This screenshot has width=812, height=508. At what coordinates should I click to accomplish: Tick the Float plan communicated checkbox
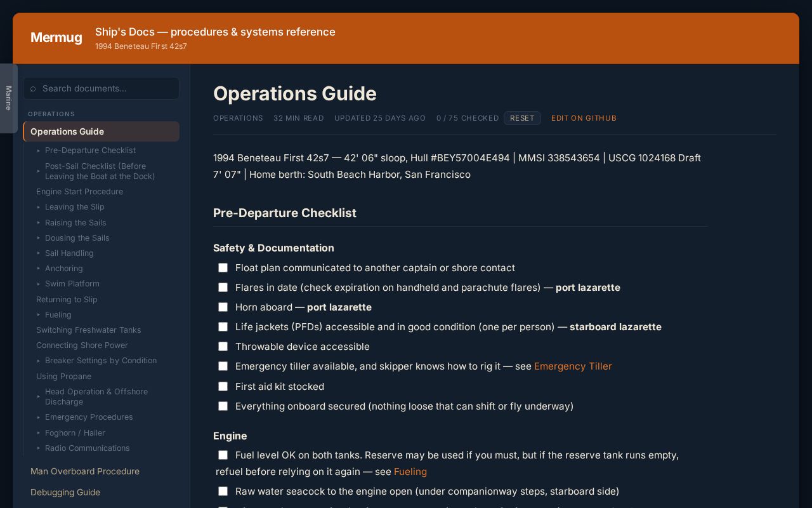(223, 268)
